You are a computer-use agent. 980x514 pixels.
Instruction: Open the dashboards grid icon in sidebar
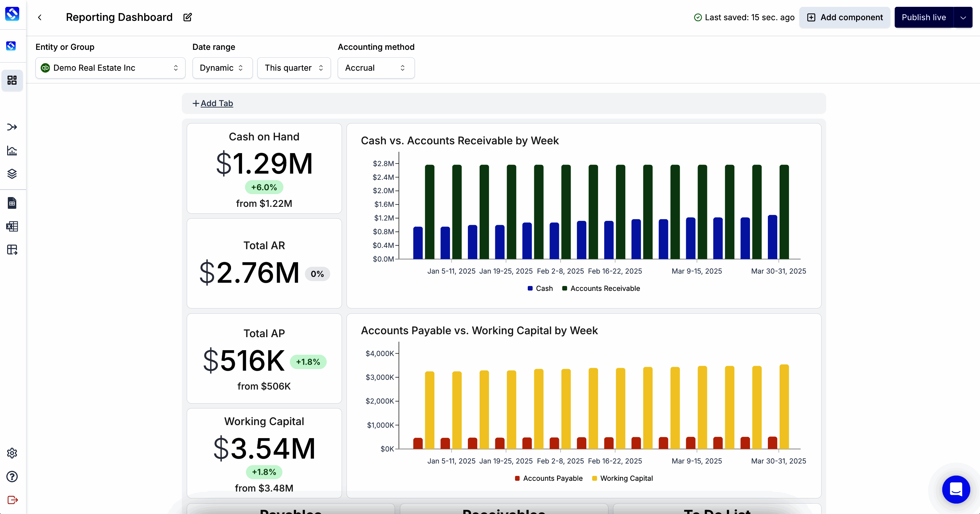pos(12,80)
